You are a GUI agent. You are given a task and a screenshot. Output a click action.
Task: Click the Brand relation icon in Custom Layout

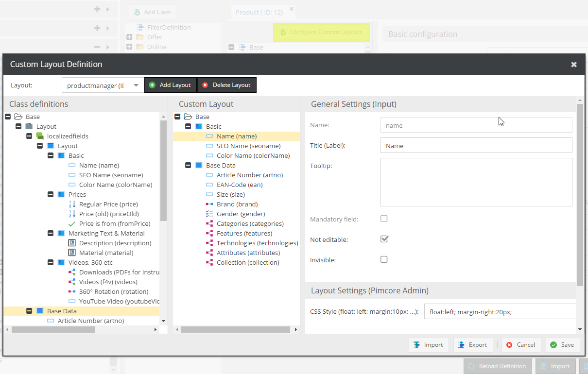(x=209, y=204)
